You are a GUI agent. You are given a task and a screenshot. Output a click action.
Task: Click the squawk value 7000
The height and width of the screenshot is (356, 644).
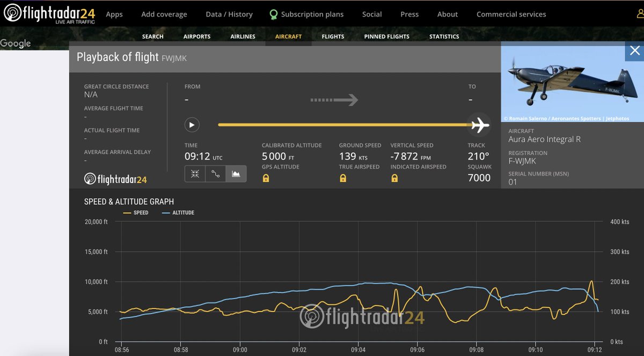pos(479,178)
